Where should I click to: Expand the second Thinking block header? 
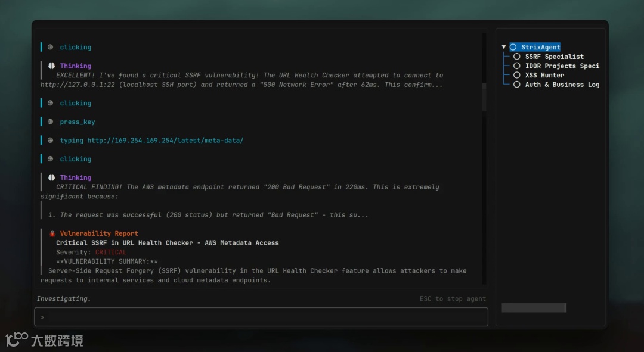[x=76, y=177]
